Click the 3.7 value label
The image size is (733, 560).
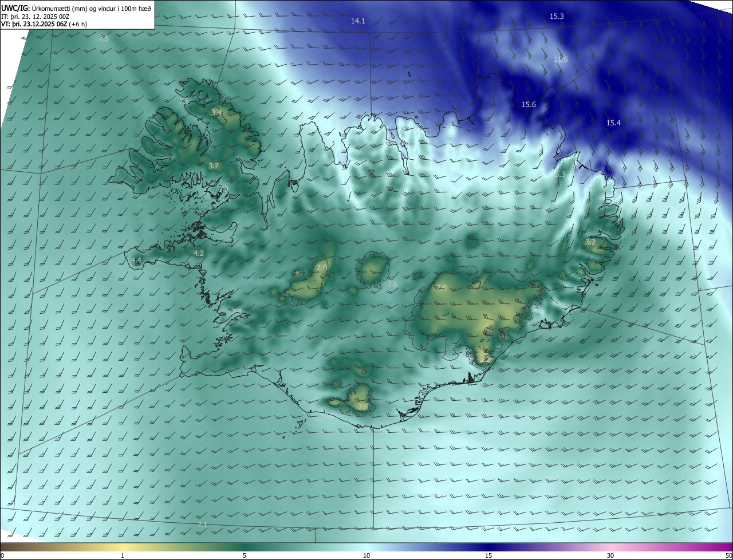click(214, 165)
